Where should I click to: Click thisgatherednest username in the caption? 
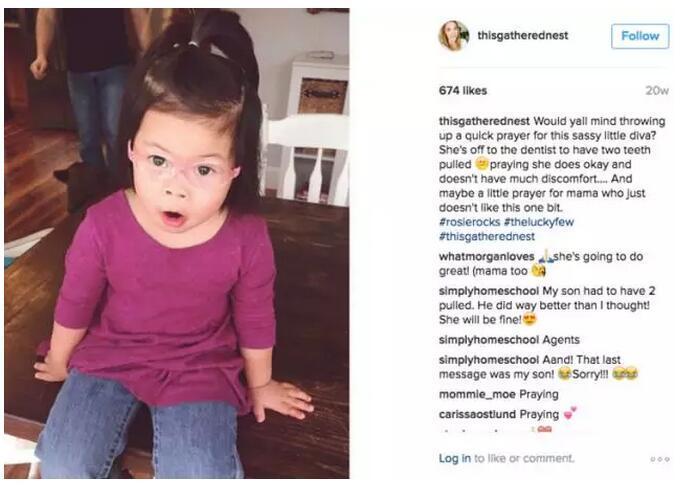[484, 121]
